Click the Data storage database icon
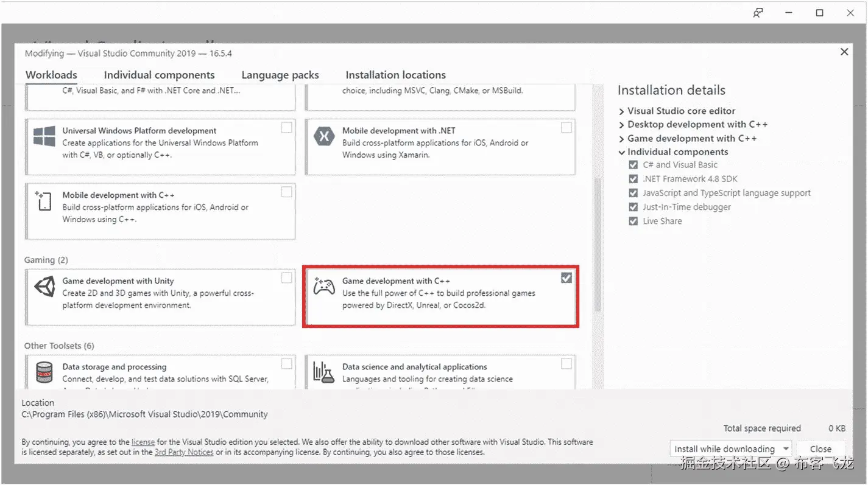This screenshot has height=485, width=868. (x=44, y=372)
